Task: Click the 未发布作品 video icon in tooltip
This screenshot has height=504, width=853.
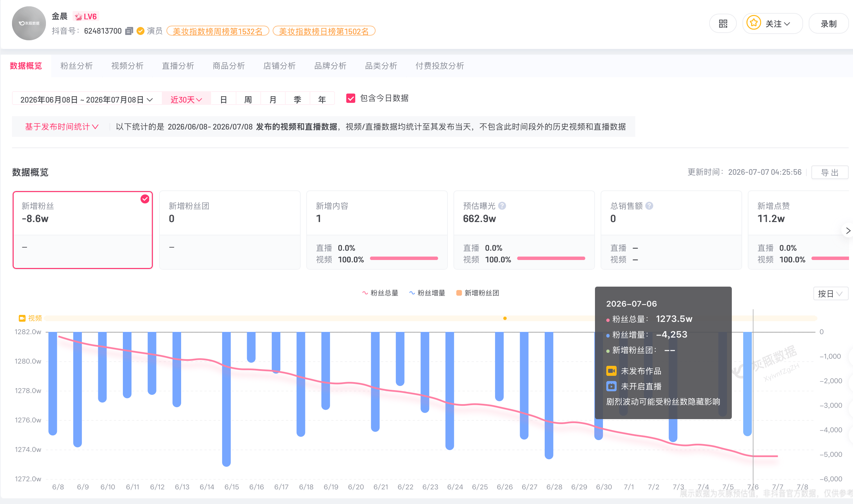Action: 611,371
